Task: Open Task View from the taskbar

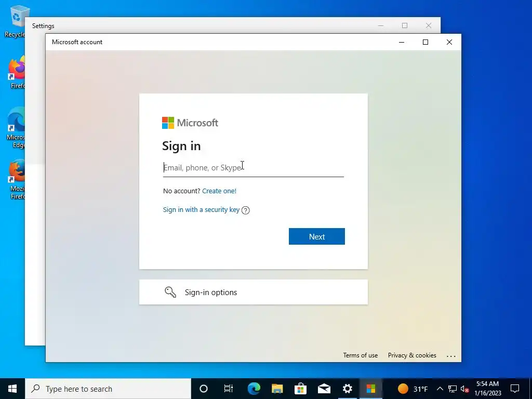Action: (x=229, y=389)
